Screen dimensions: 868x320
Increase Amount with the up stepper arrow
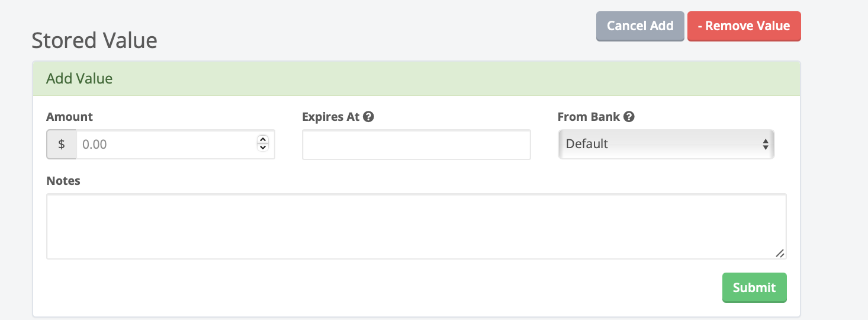pyautogui.click(x=263, y=140)
